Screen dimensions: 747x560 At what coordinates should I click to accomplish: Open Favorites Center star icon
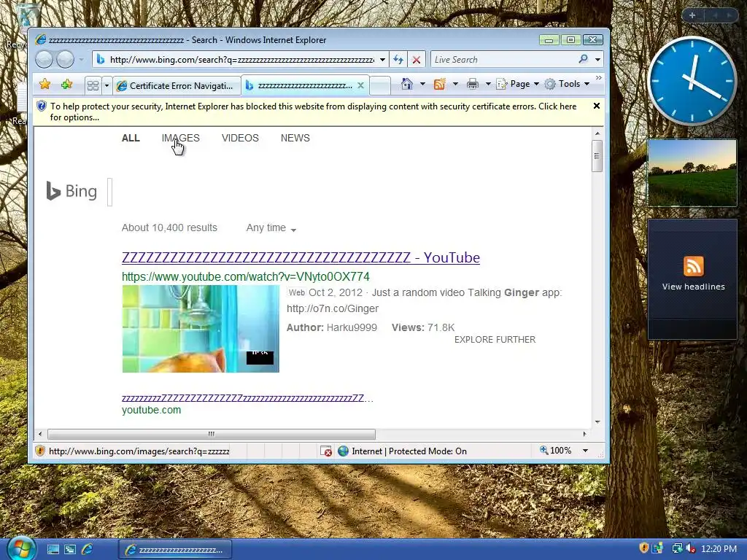pos(44,85)
